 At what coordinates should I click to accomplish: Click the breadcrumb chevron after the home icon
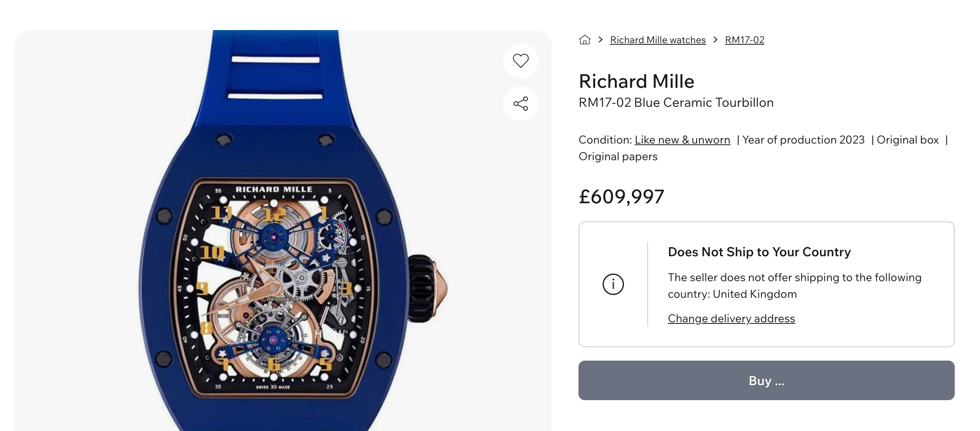(601, 40)
